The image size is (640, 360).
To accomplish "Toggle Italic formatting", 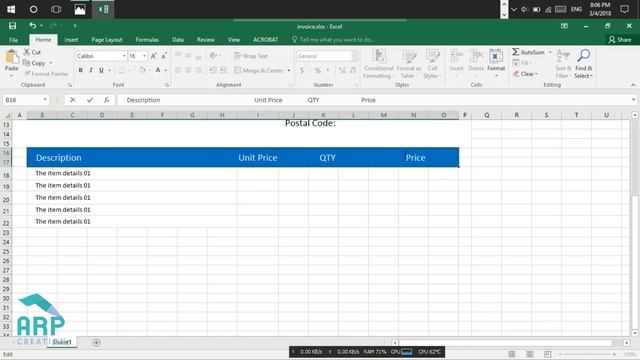I will 91,70.
